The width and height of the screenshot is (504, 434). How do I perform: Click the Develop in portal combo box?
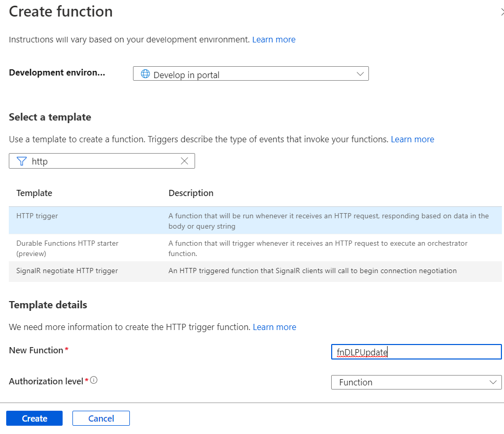251,74
